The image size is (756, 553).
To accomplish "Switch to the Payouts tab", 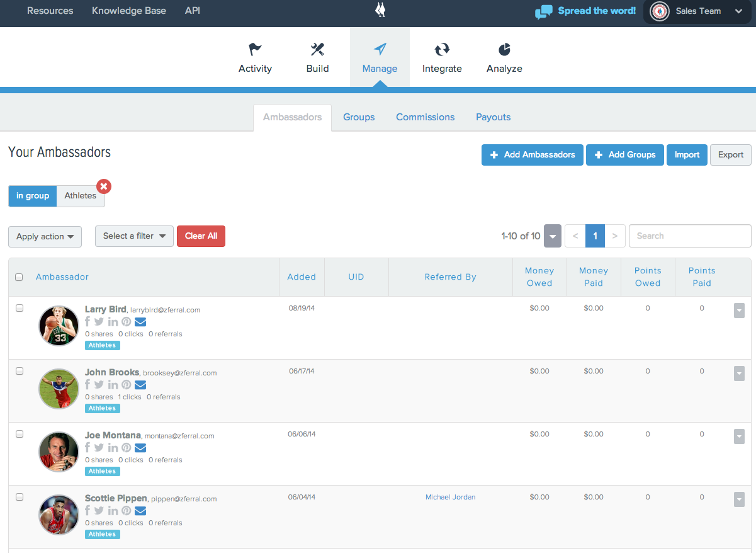I will click(494, 117).
